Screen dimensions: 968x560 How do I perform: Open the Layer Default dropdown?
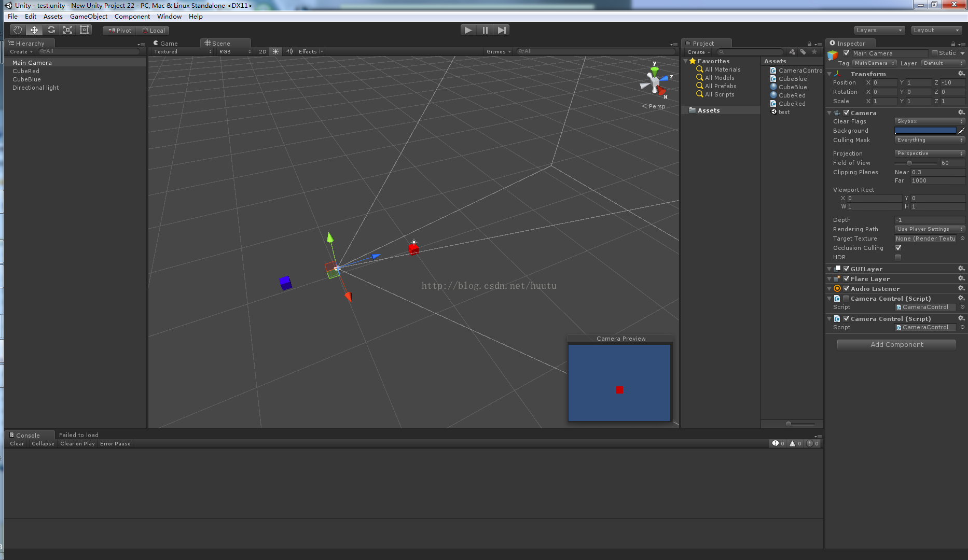coord(943,63)
